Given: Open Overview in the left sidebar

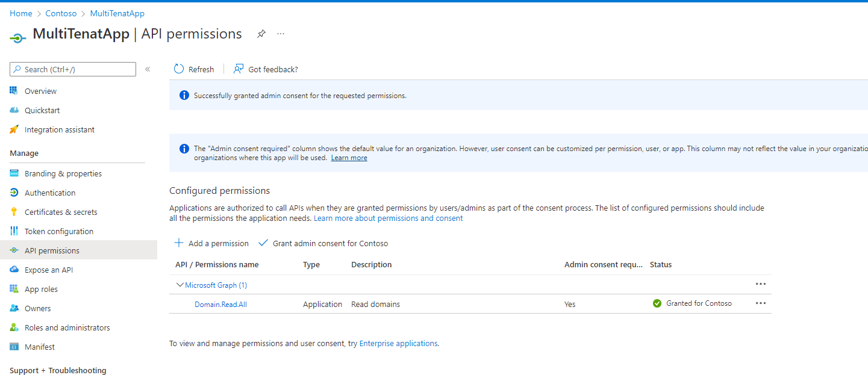Looking at the screenshot, I should (40, 91).
